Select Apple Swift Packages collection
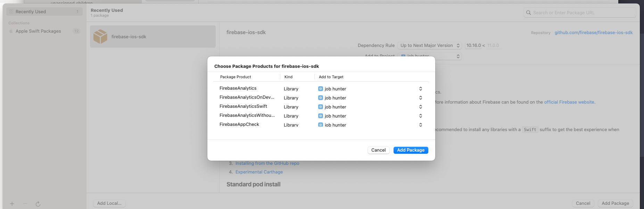This screenshot has height=209, width=644. tap(38, 31)
